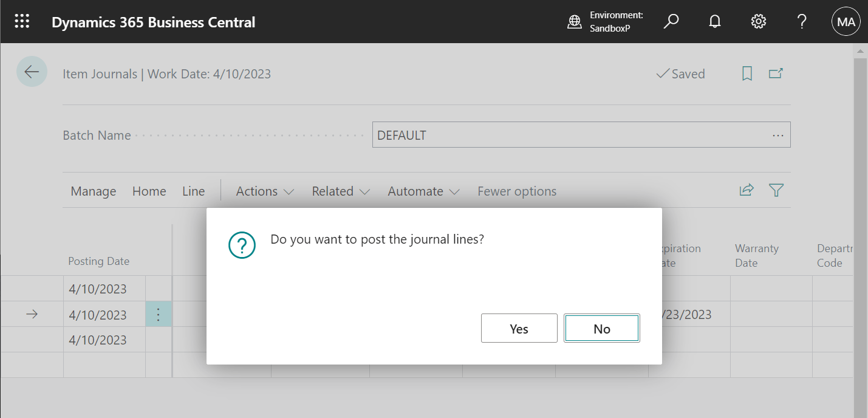Viewport: 868px width, 418px height.
Task: Open the Automate menu
Action: coord(423,191)
